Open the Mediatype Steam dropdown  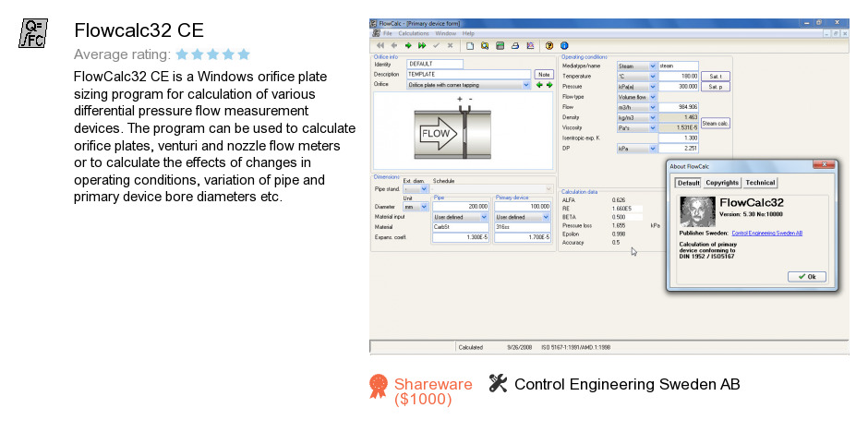653,66
